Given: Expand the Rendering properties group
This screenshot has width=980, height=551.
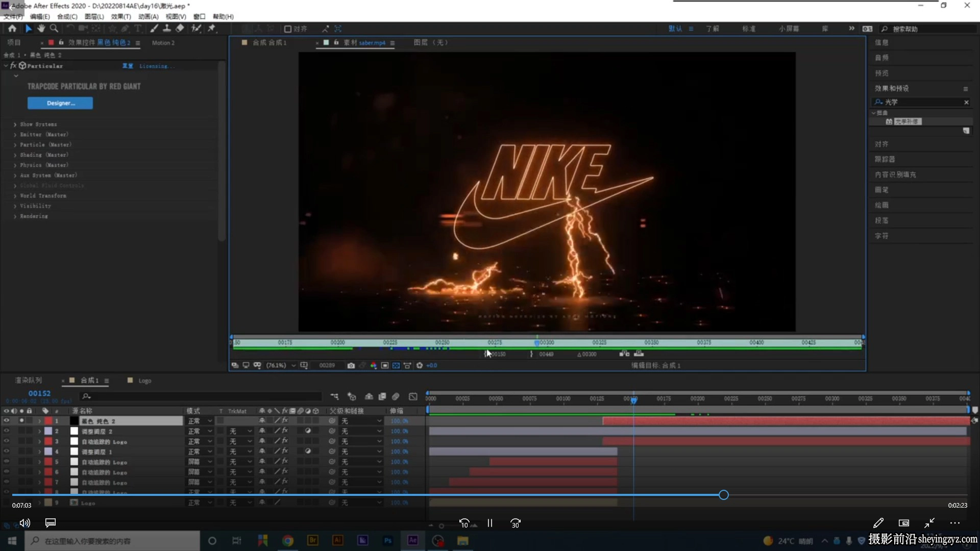Looking at the screenshot, I should coord(15,216).
